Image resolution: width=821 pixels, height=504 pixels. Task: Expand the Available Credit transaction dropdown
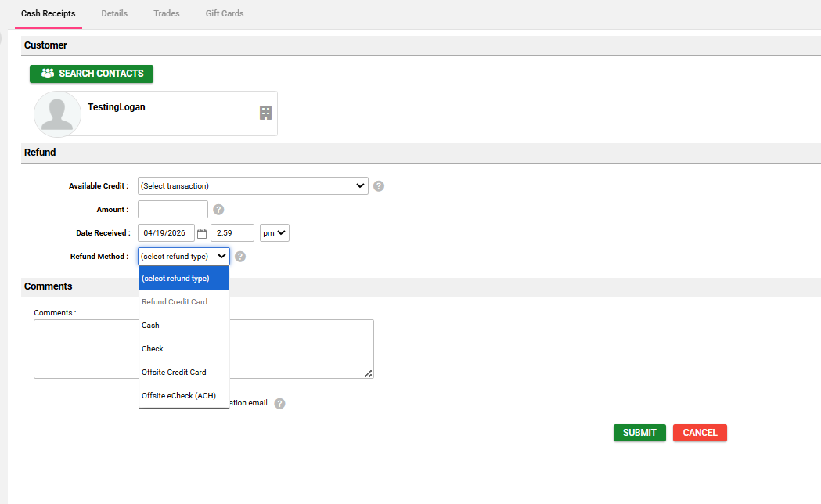(253, 186)
